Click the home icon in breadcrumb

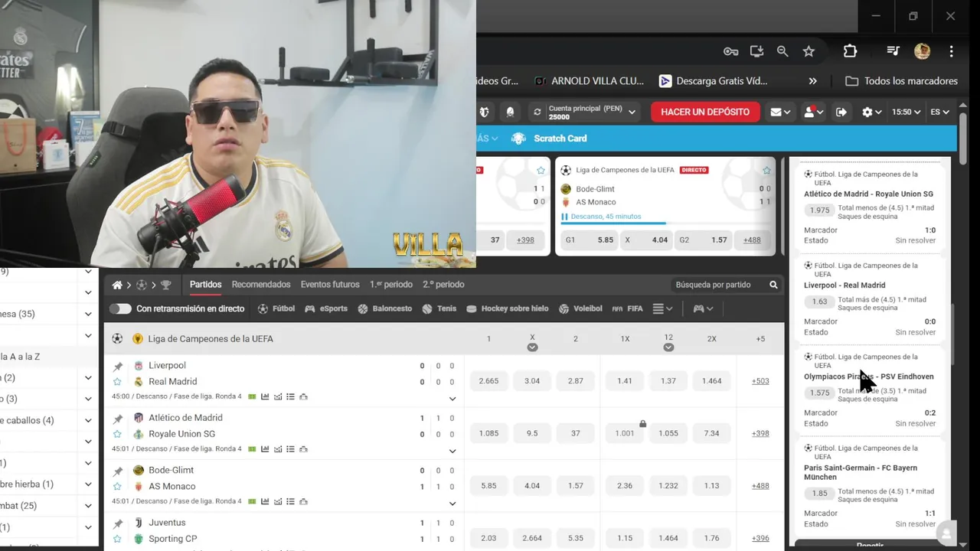point(117,285)
